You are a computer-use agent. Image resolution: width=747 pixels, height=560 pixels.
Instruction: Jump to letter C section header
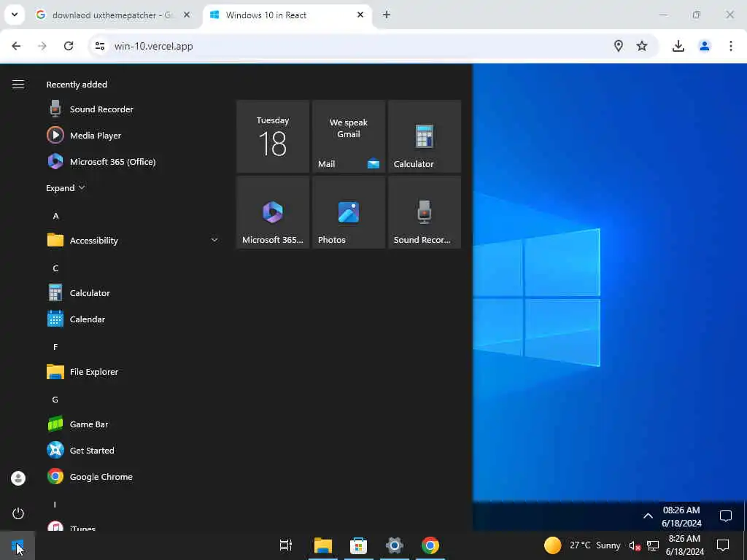[x=55, y=268]
